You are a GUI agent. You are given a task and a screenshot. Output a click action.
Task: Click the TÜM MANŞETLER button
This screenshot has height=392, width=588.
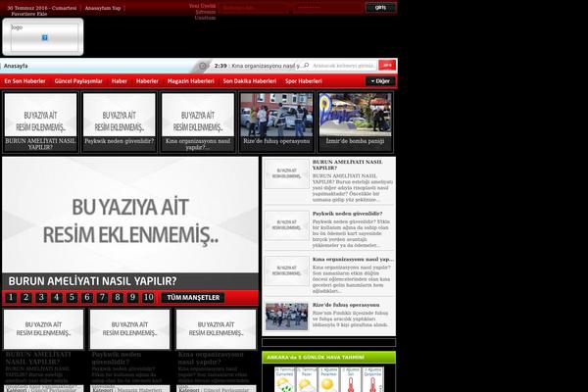point(193,298)
